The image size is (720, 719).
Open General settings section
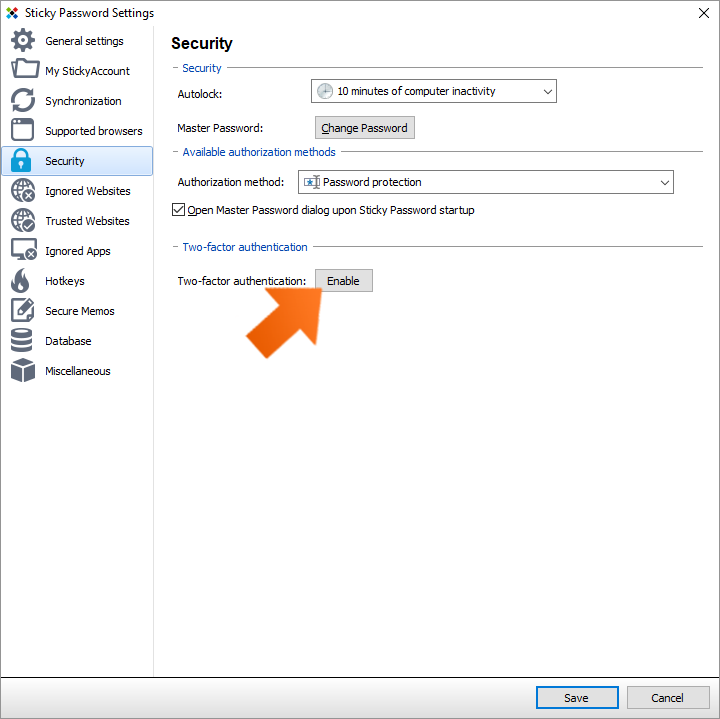pos(77,41)
